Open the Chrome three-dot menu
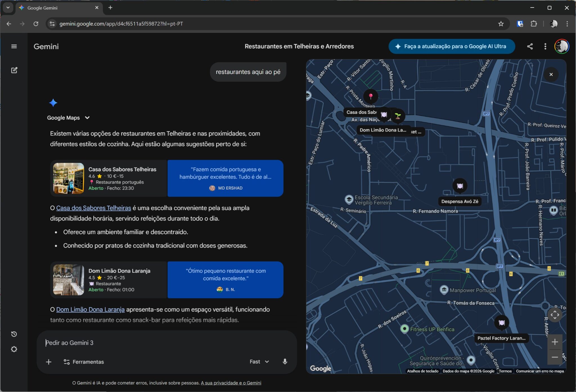Viewport: 576px width, 392px height. (x=567, y=24)
